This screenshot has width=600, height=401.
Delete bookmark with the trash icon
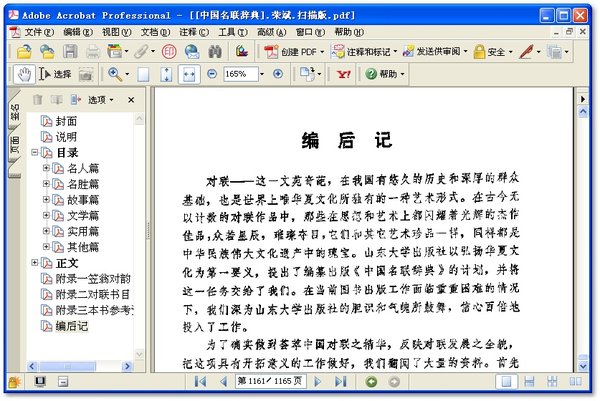coord(38,100)
